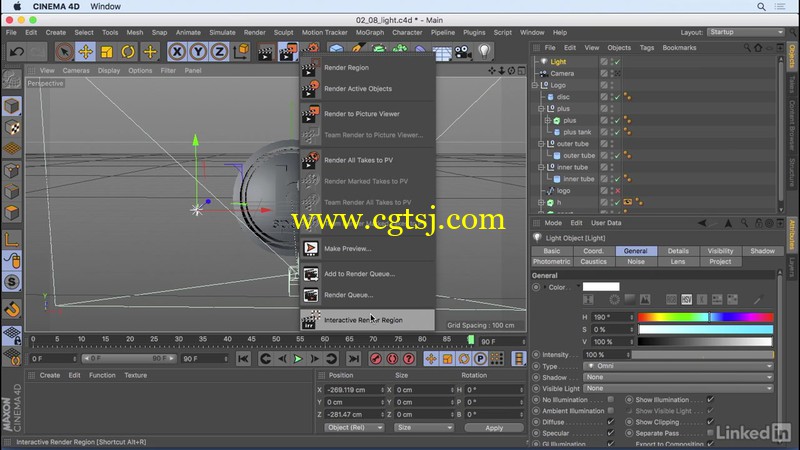Toggle Position keyframe recording icon
This screenshot has width=800, height=450.
tap(431, 359)
